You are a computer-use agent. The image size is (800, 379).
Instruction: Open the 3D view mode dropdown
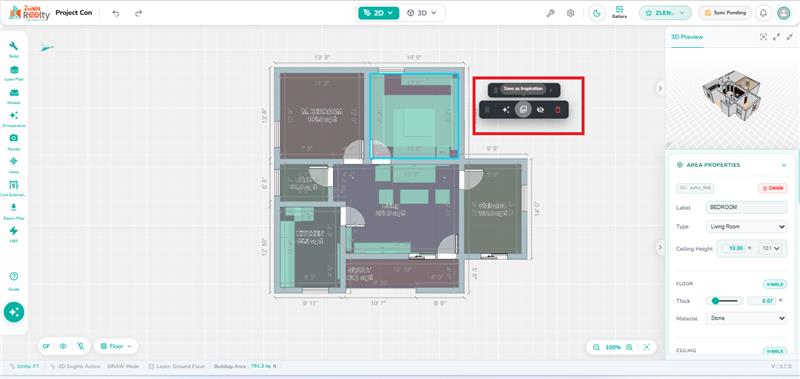(421, 13)
